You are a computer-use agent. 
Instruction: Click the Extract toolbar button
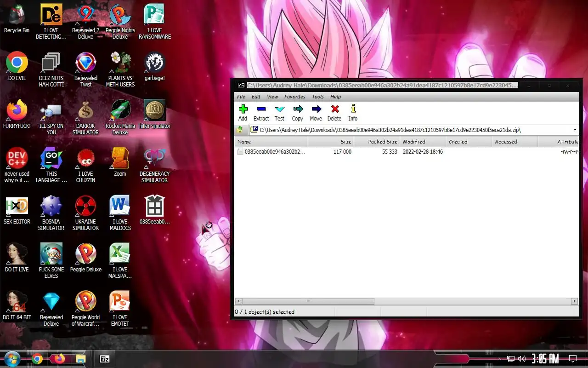coord(261,113)
